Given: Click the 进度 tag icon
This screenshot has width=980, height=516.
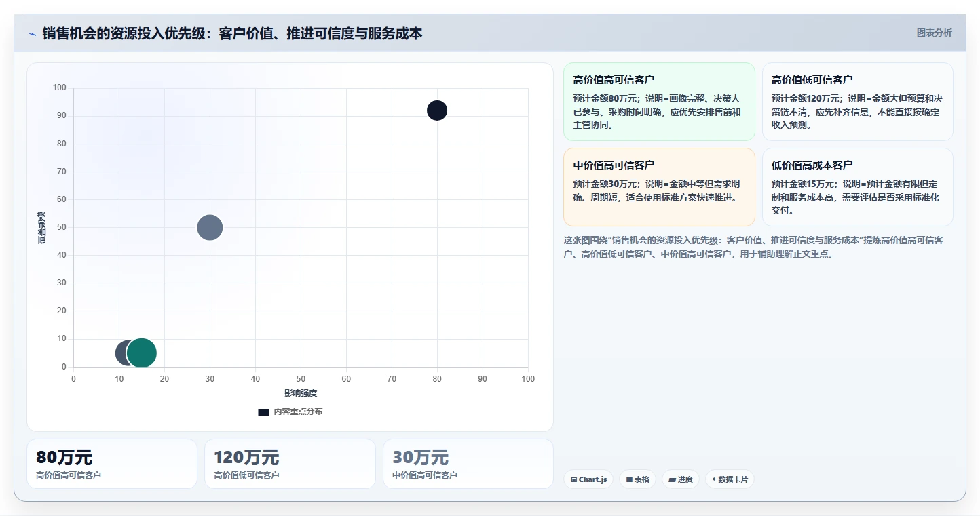Looking at the screenshot, I should click(672, 479).
